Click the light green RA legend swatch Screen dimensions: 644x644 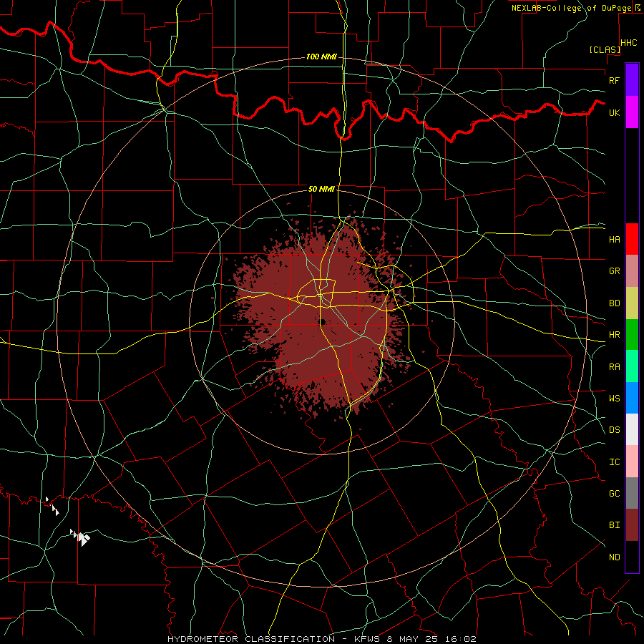click(632, 366)
